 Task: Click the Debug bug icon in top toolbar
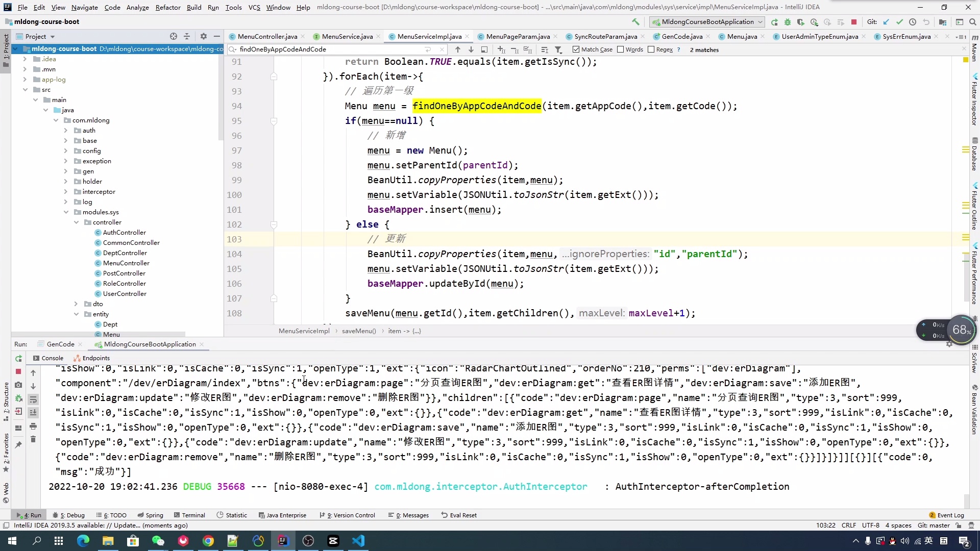tap(788, 22)
